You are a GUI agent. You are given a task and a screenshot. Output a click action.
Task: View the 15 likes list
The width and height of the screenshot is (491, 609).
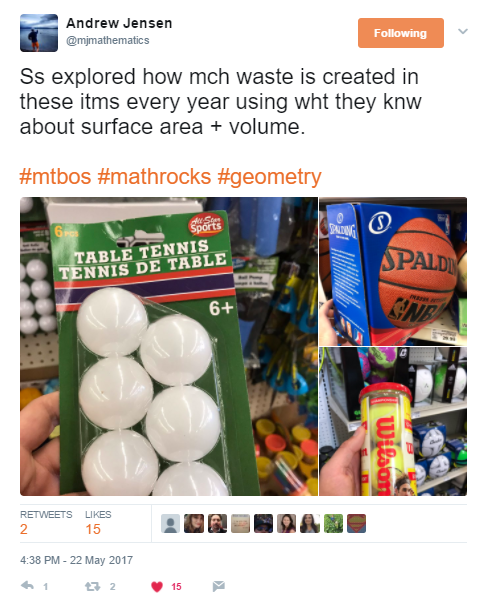[x=98, y=523]
